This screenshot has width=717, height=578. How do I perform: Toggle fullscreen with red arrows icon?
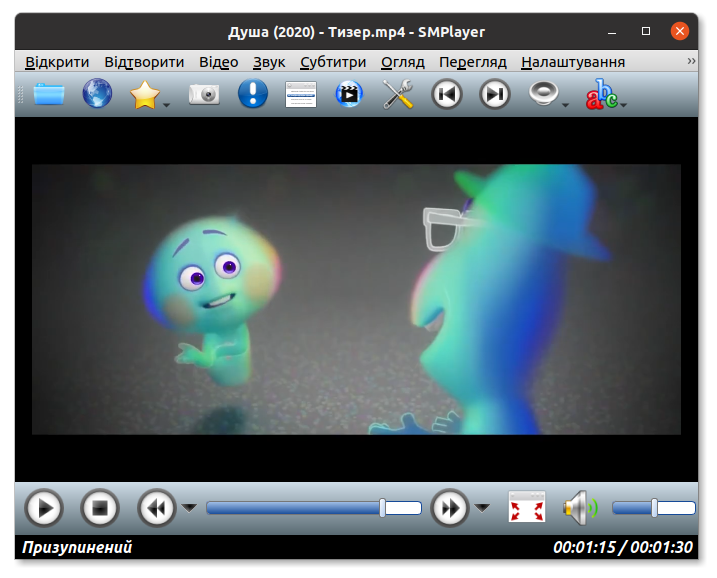click(527, 507)
